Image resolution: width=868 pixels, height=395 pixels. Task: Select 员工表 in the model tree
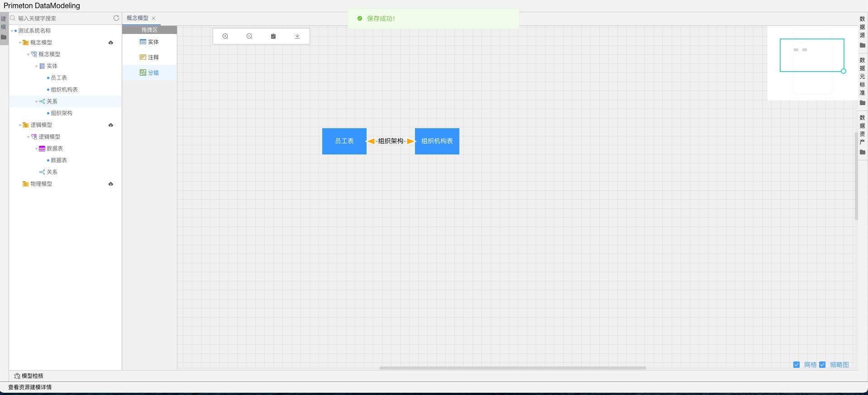[59, 78]
